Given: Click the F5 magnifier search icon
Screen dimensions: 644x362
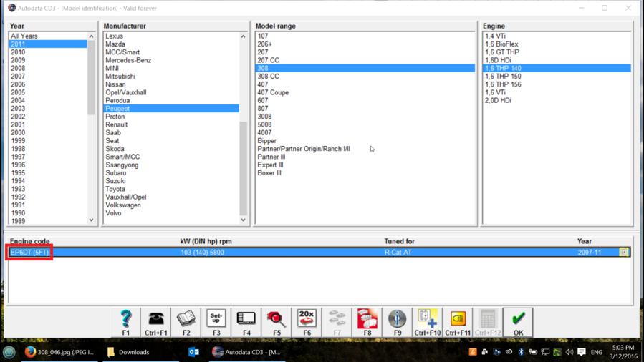Looking at the screenshot, I should pyautogui.click(x=277, y=323).
